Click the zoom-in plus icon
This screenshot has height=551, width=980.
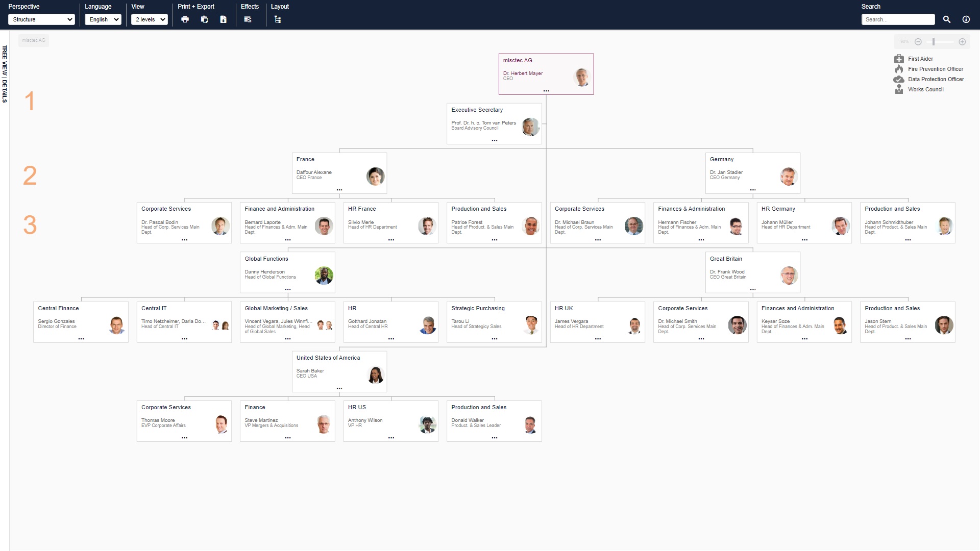pos(962,41)
